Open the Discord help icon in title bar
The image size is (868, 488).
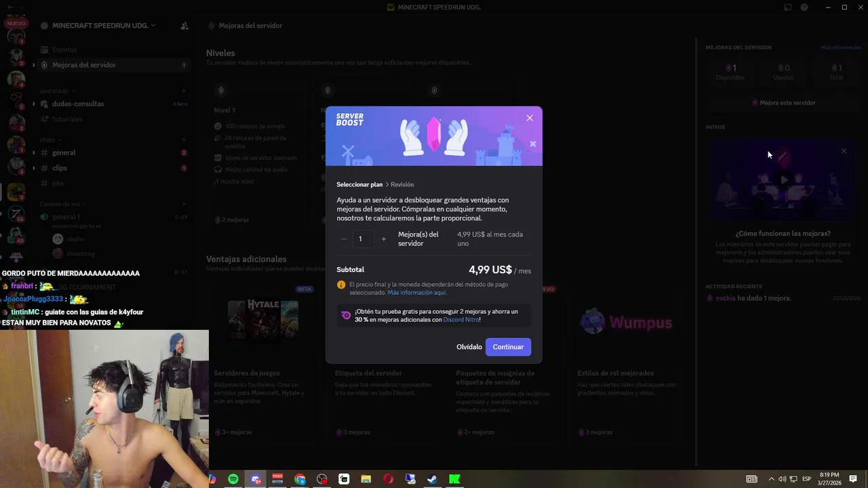point(804,7)
